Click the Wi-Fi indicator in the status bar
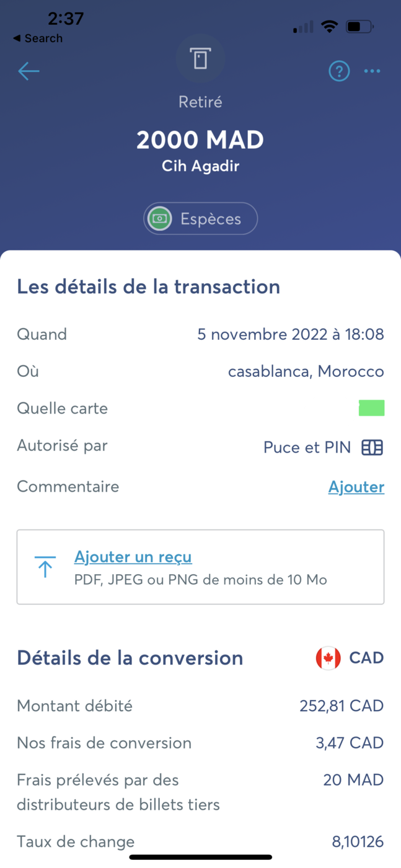The image size is (401, 868). pyautogui.click(x=329, y=26)
